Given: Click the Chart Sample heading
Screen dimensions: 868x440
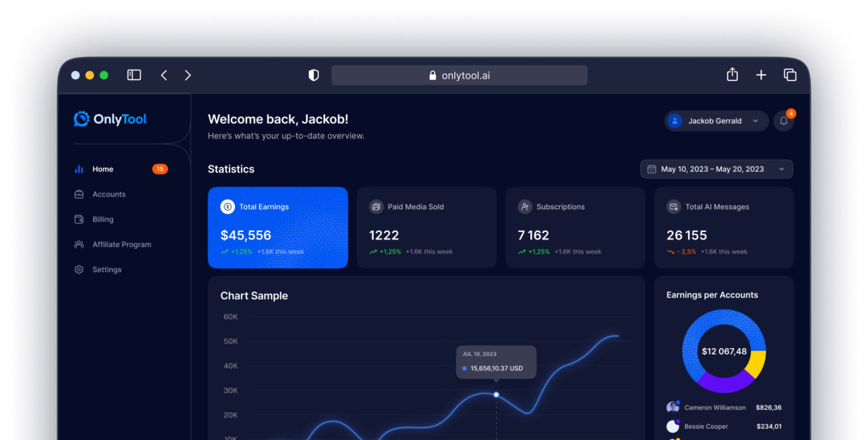Looking at the screenshot, I should [254, 296].
